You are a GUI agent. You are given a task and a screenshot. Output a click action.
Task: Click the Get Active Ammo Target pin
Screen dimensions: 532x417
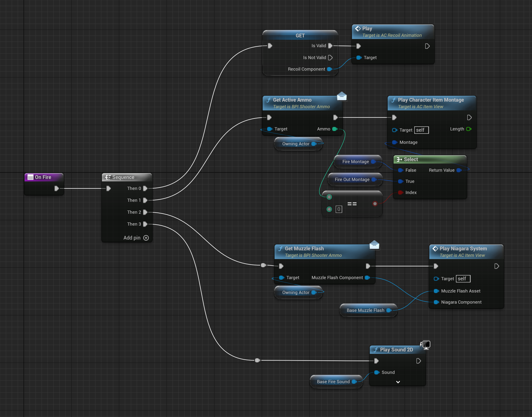click(270, 129)
